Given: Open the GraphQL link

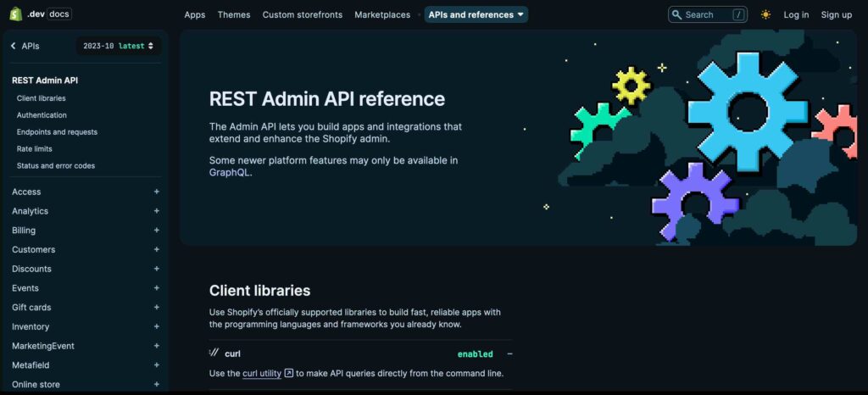Looking at the screenshot, I should click(x=230, y=173).
